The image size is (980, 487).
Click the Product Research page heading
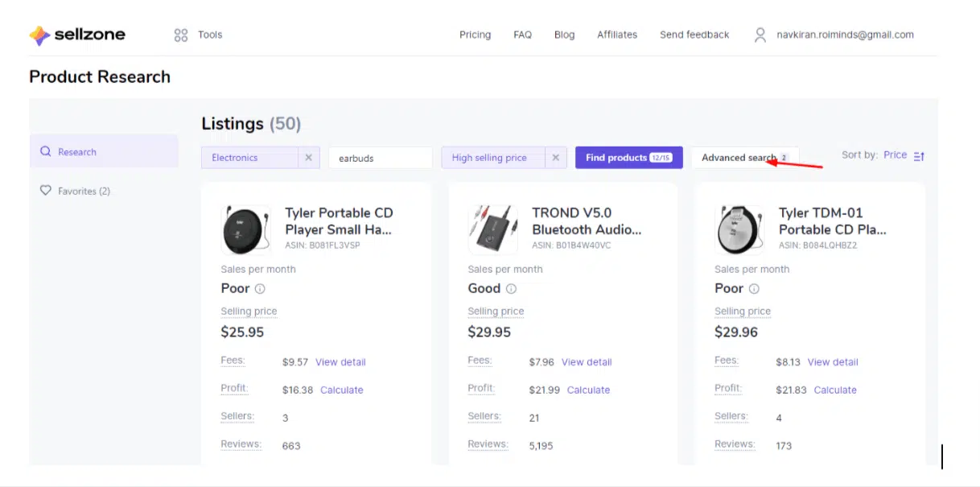100,77
